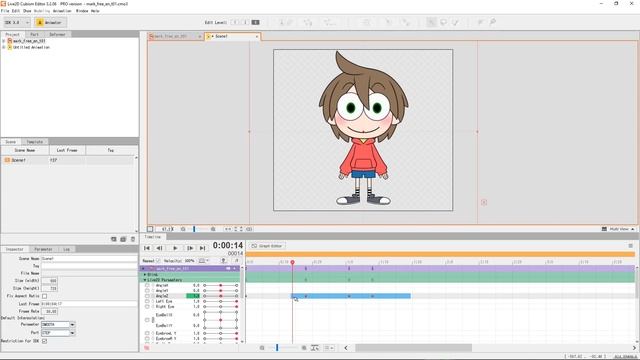Adjust the timeline zoom slider

pos(282,348)
